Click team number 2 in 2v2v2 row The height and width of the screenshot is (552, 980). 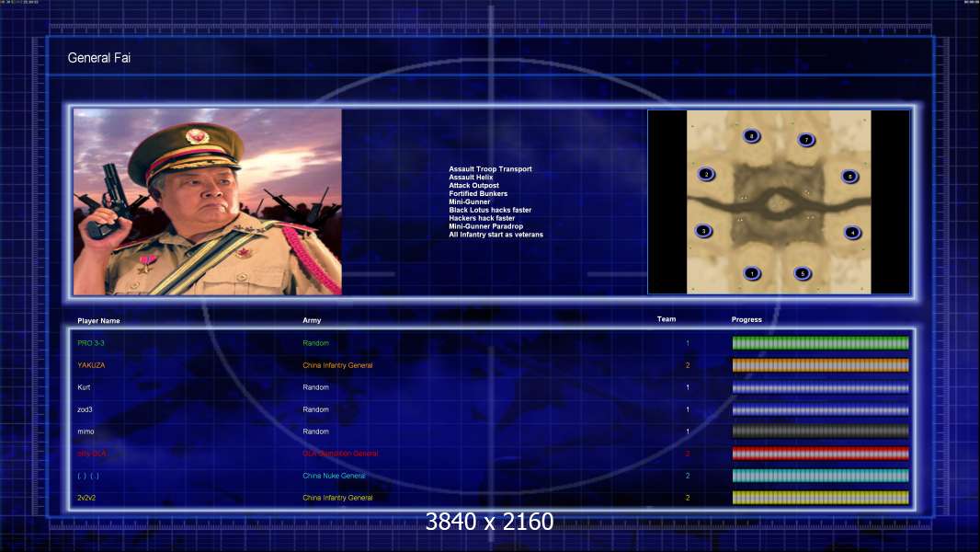688,498
